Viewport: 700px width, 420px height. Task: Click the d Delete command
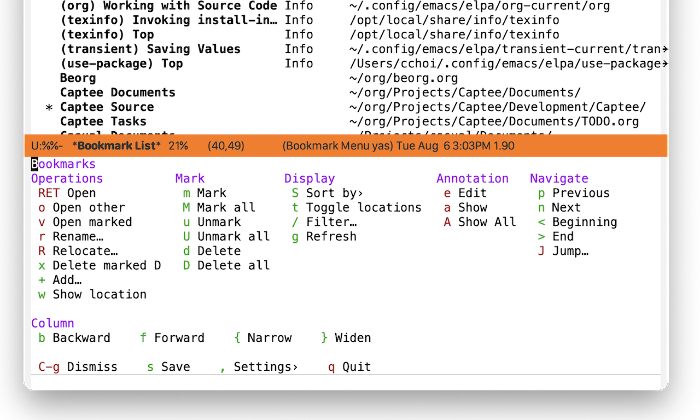[212, 251]
